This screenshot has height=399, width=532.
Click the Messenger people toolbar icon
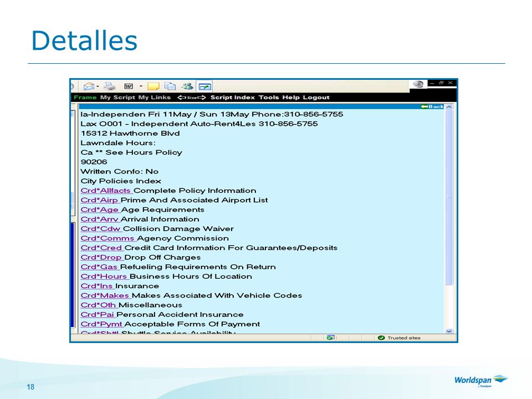pyautogui.click(x=187, y=86)
